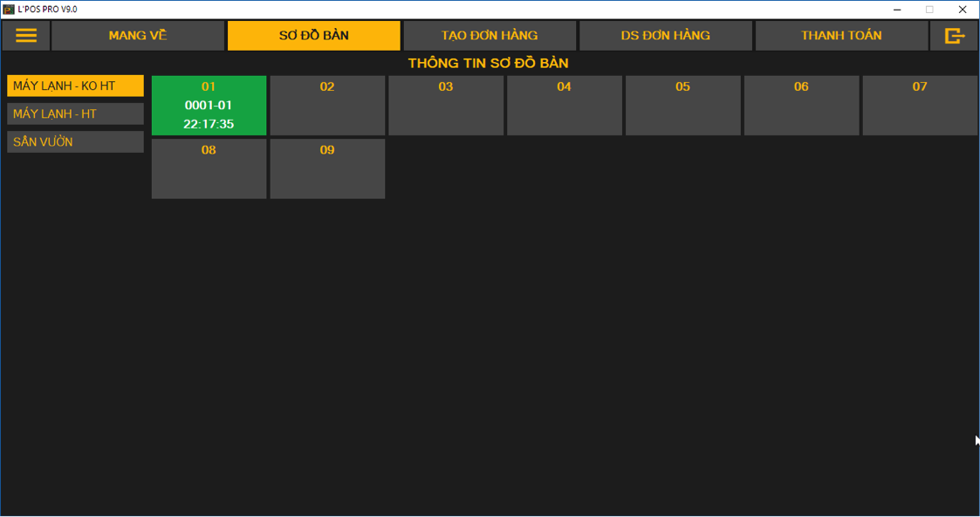980x517 pixels.
Task: Open the THANH TOÁN payment screen
Action: click(841, 35)
